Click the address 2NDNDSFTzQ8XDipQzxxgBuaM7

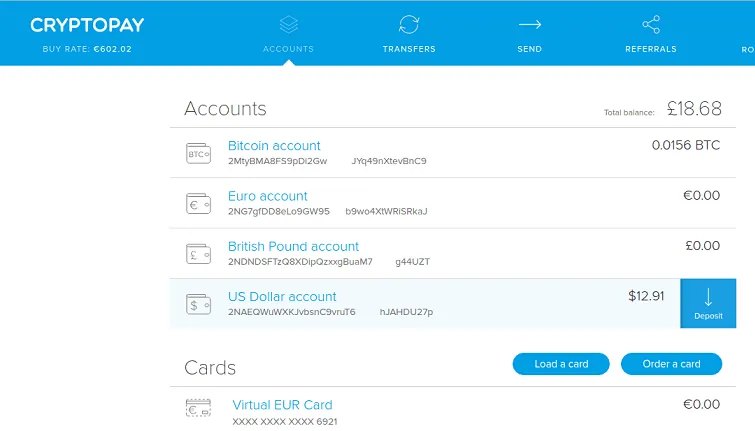[300, 262]
